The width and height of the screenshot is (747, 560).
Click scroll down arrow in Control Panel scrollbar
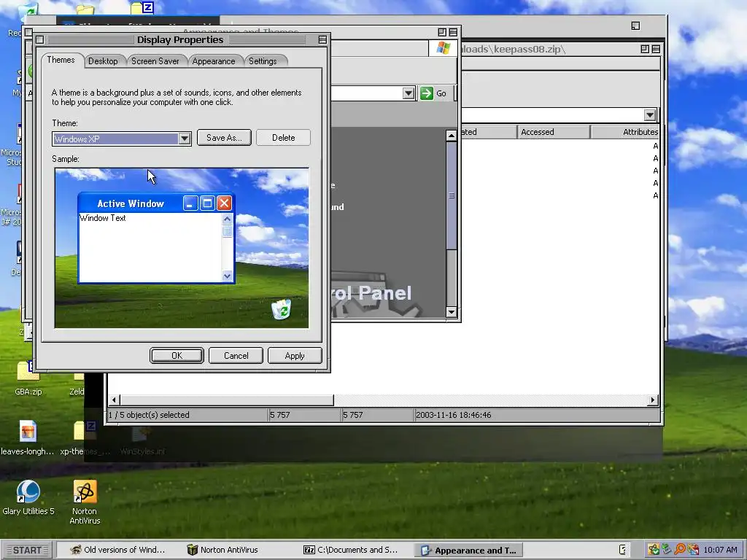click(x=451, y=312)
